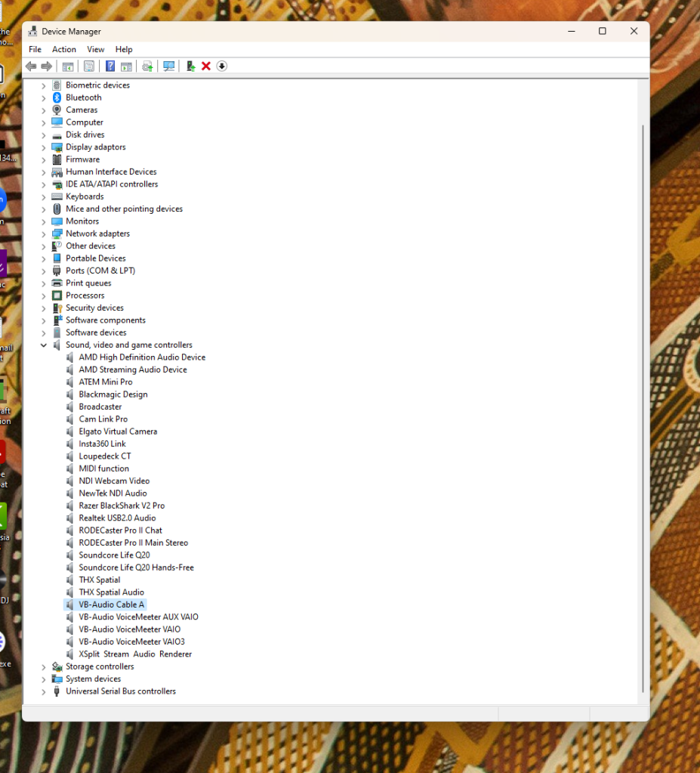Click the Keyboards category icon
This screenshot has width=700, height=773.
click(x=57, y=196)
